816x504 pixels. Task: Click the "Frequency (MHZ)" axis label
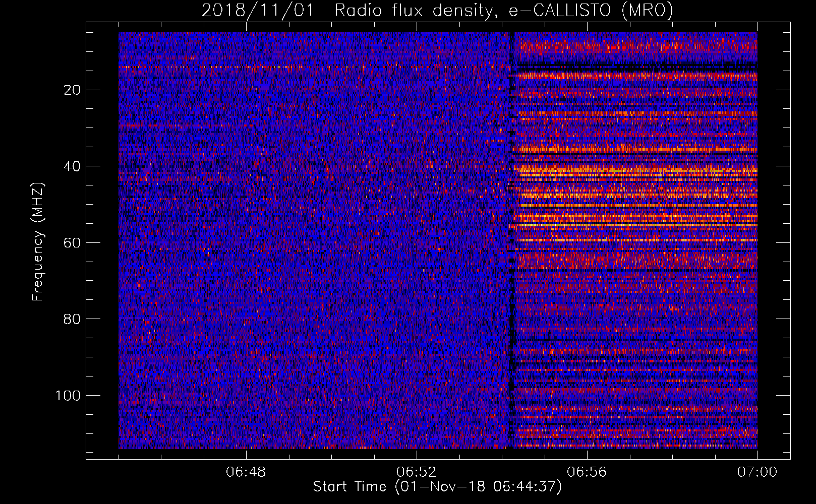tap(38, 241)
